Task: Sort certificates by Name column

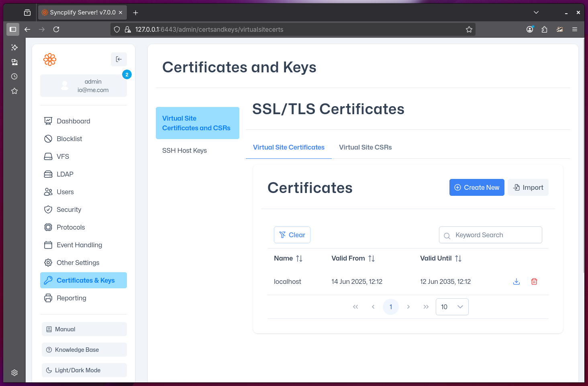Action: 300,258
